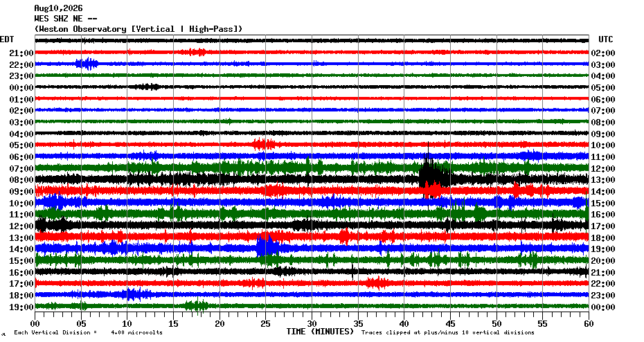
Task: Click the 09:00 UTC row label
Action: [x=603, y=134]
